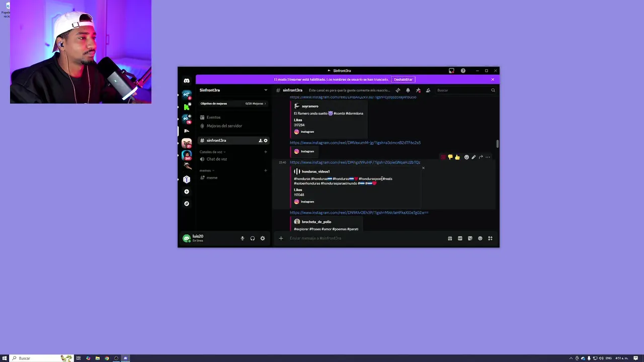644x362 pixels.
Task: Click the Add a Server plus icon
Action: coord(187,192)
